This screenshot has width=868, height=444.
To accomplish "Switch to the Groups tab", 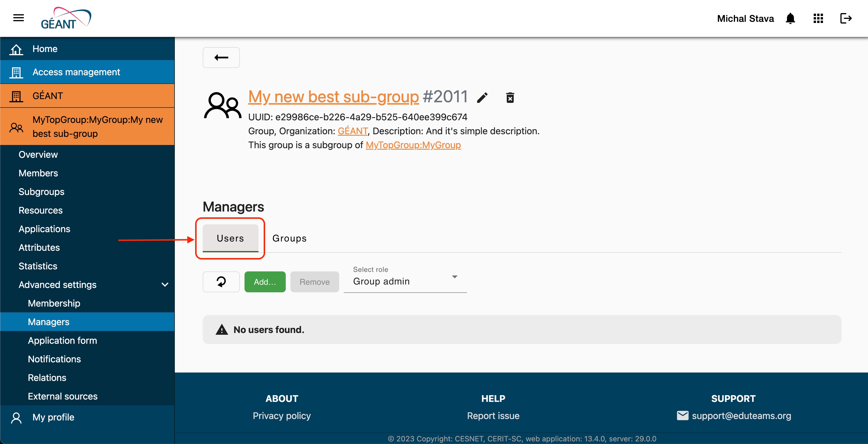I will click(x=290, y=238).
